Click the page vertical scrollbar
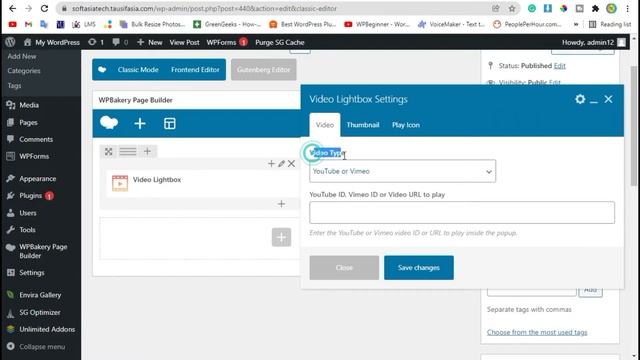The image size is (640, 360). [x=634, y=125]
